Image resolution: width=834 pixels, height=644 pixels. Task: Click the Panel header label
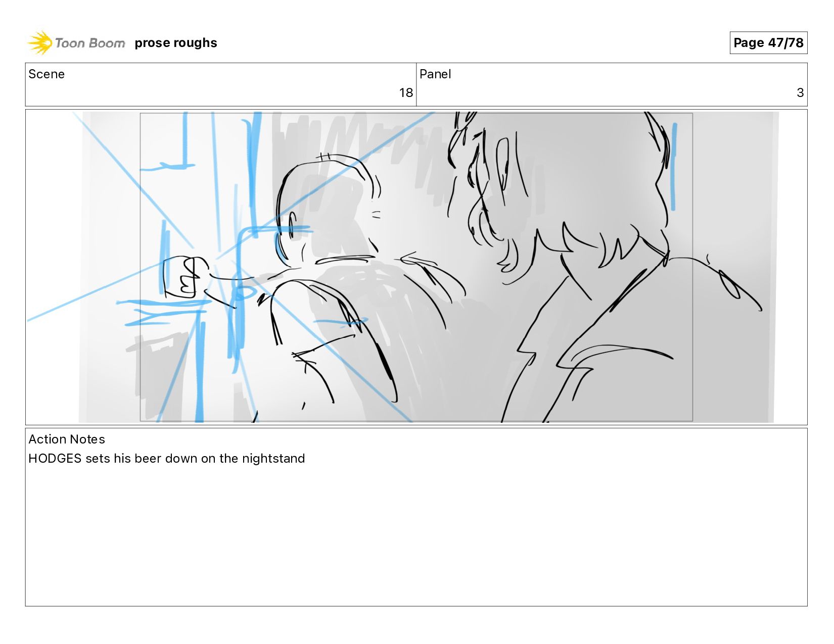435,74
